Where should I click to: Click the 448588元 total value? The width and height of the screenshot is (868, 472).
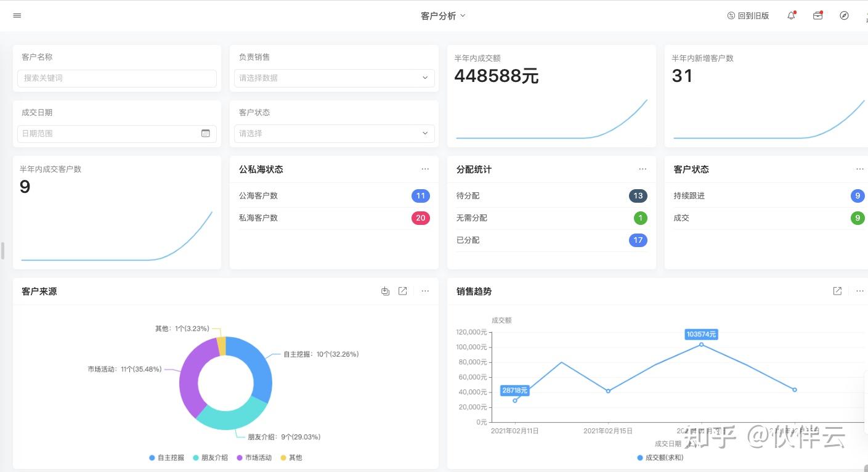click(x=497, y=76)
